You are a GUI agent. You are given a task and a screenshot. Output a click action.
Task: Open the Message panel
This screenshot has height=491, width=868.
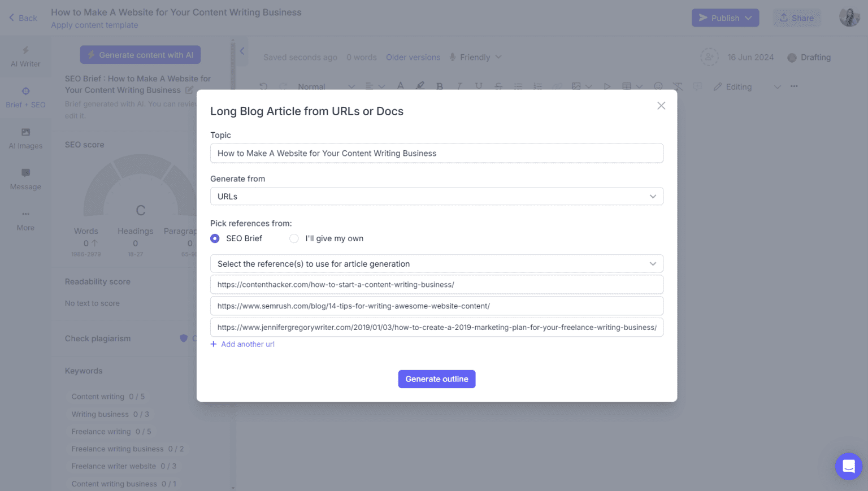click(25, 179)
